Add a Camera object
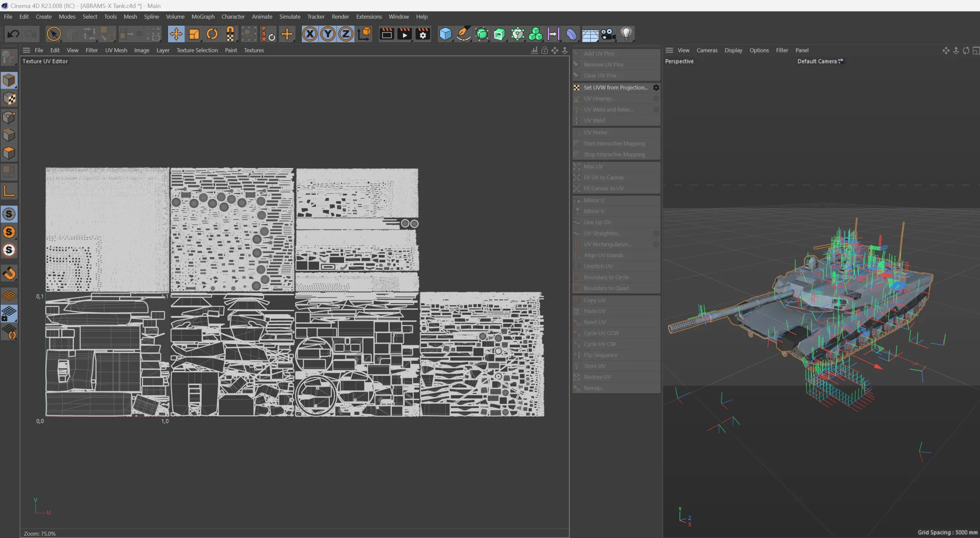Image resolution: width=980 pixels, height=538 pixels. [x=608, y=34]
